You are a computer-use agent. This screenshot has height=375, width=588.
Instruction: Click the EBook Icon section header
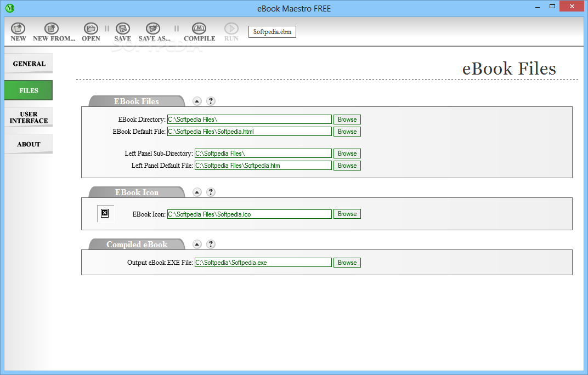137,192
